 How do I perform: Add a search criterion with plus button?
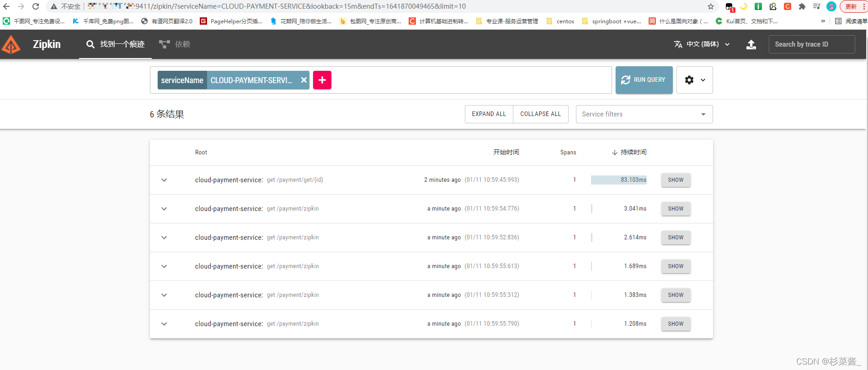click(x=322, y=80)
